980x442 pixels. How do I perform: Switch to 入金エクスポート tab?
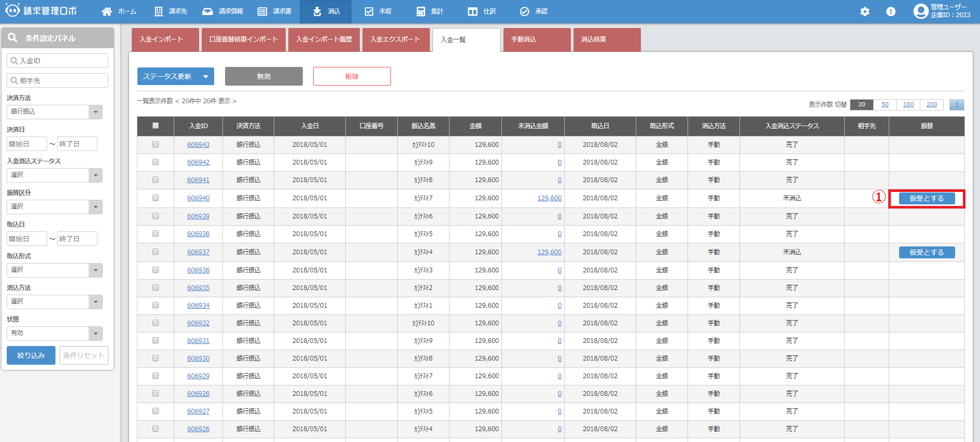[x=396, y=39]
